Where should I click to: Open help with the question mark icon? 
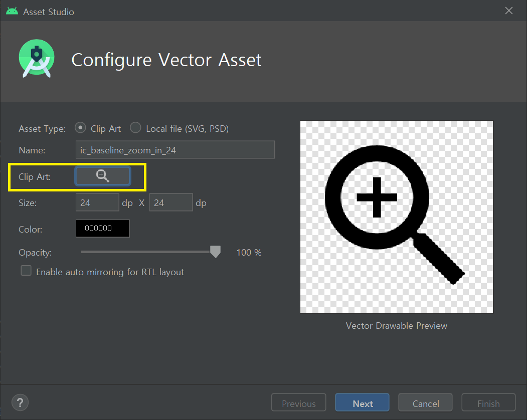click(x=20, y=402)
